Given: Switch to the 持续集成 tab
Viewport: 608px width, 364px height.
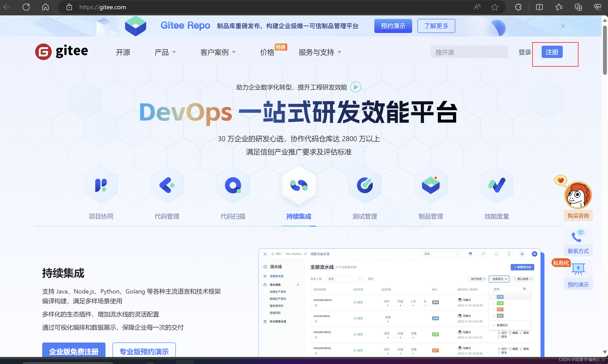Looking at the screenshot, I should coord(299,216).
